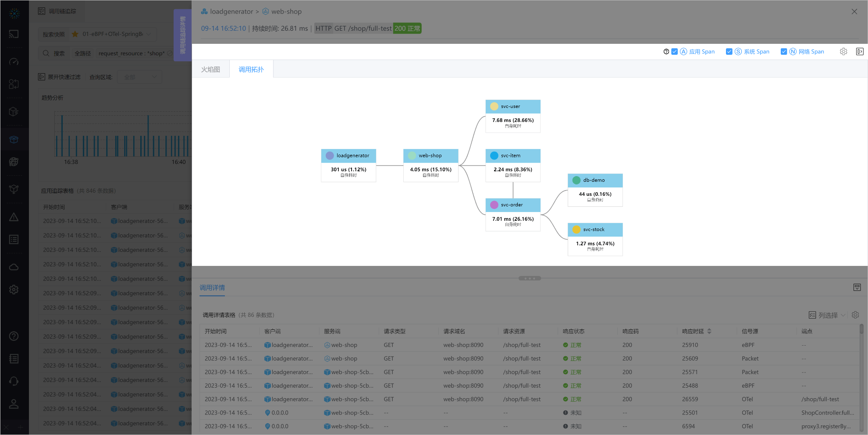
Task: Click the archive icon right of 调用详情
Action: point(857,287)
